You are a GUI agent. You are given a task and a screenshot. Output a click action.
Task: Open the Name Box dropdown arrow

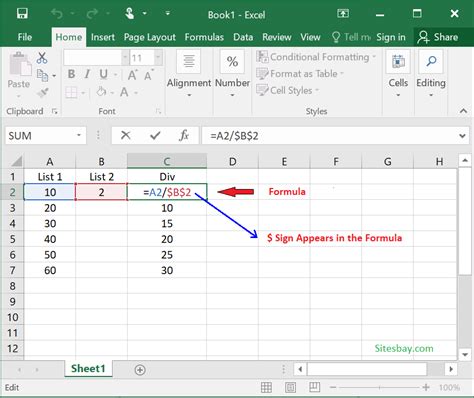click(79, 135)
